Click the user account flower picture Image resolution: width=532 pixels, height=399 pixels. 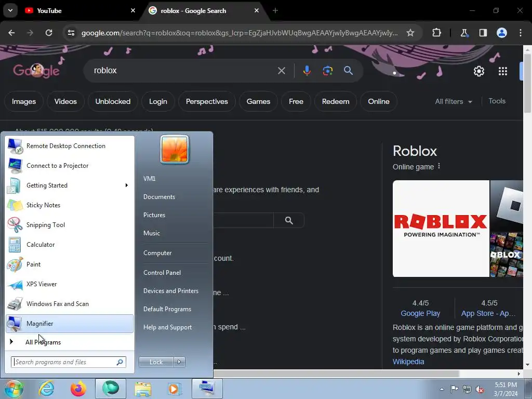point(175,149)
